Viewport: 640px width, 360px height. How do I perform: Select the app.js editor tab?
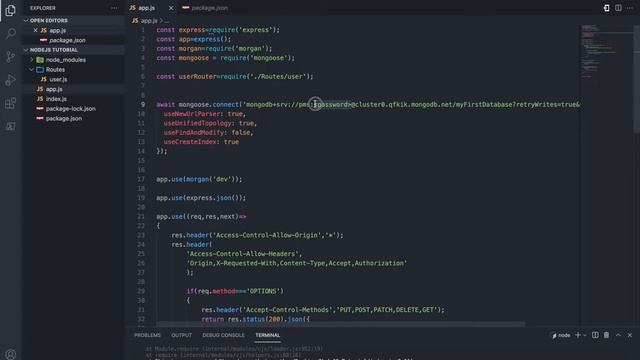point(146,8)
